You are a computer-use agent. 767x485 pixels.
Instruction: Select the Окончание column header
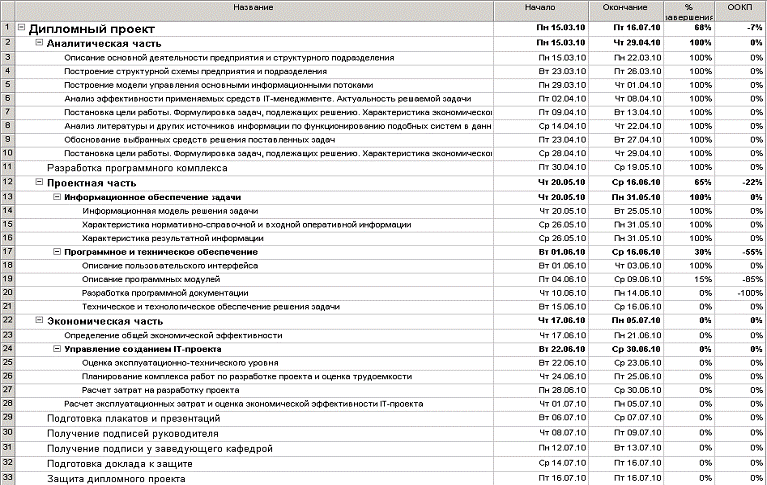click(624, 8)
